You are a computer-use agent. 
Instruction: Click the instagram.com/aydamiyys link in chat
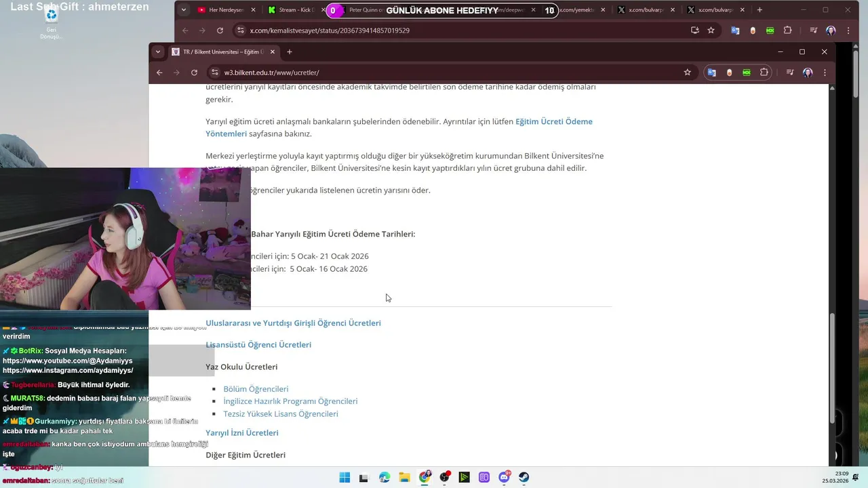[x=68, y=370]
